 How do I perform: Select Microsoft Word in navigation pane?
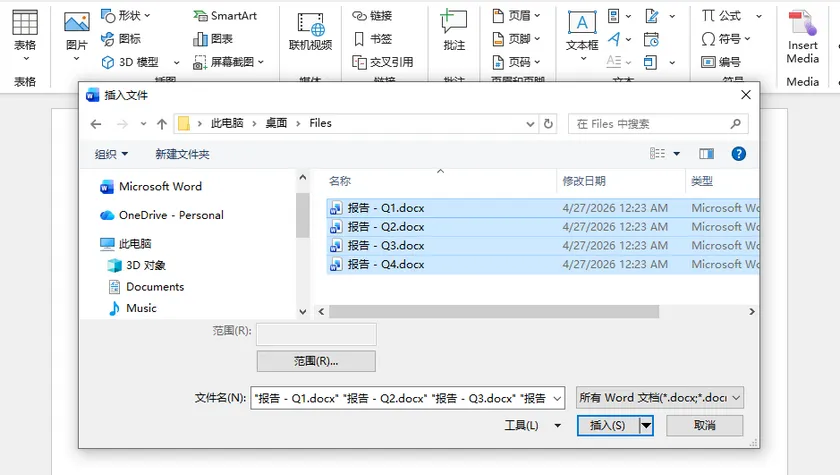click(x=151, y=186)
